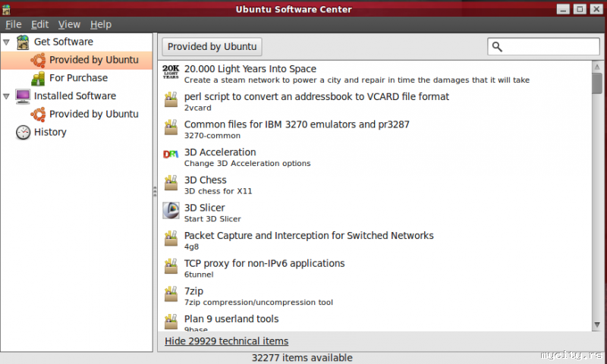This screenshot has height=364, width=607.
Task: Click the pane divider handle beside sidebar
Action: (x=155, y=192)
